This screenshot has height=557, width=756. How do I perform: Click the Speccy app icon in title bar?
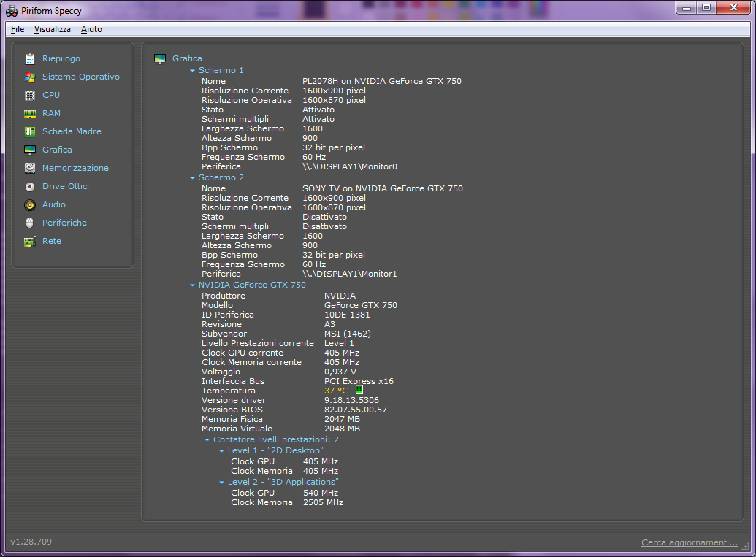click(12, 11)
